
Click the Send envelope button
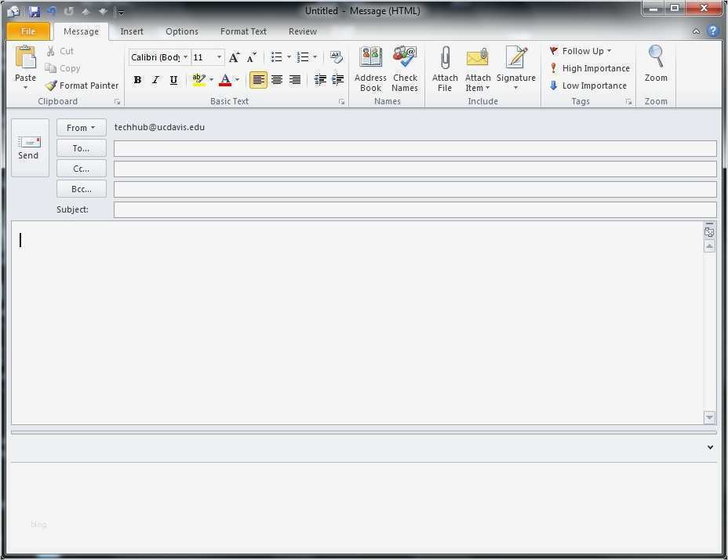coord(30,147)
